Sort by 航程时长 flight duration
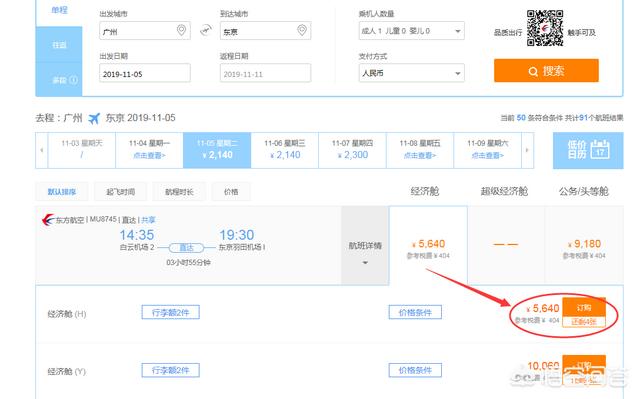This screenshot has width=640, height=399. 179,192
